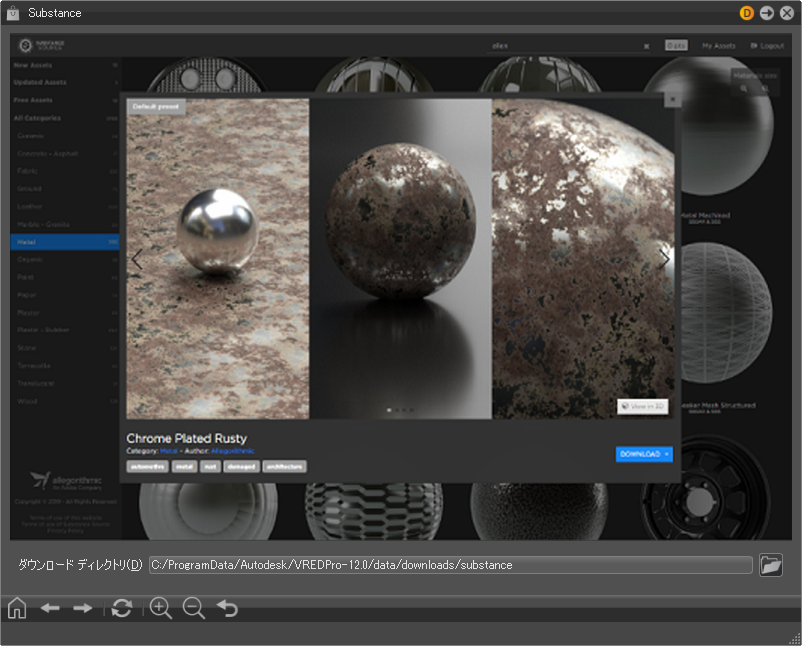802x646 pixels.
Task: Click the Substance shopping bag icon
Action: click(x=13, y=13)
